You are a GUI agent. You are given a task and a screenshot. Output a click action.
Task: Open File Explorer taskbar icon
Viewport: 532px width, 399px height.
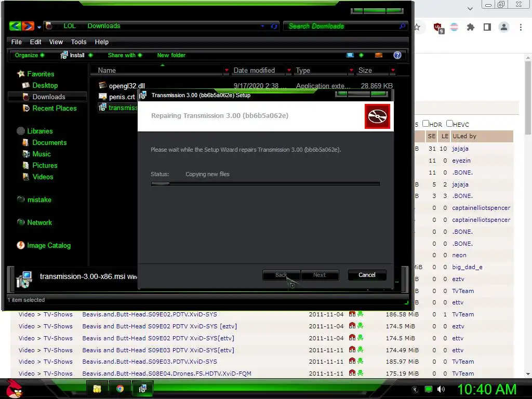[x=97, y=389]
